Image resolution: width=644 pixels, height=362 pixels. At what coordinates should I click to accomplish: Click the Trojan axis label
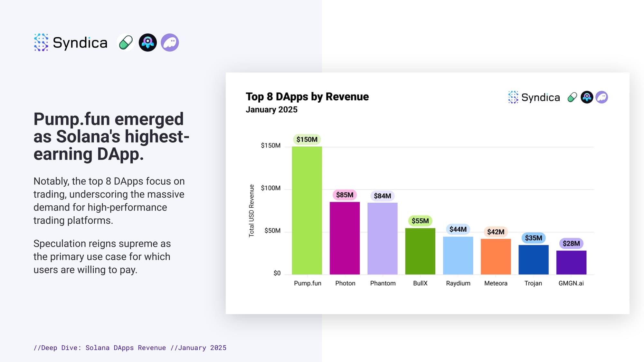pyautogui.click(x=533, y=283)
